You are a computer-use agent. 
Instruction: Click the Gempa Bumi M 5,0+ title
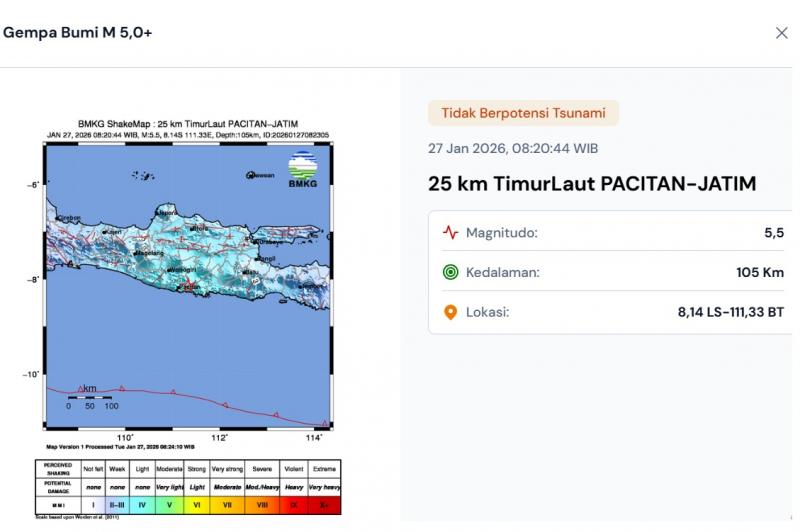tap(78, 33)
